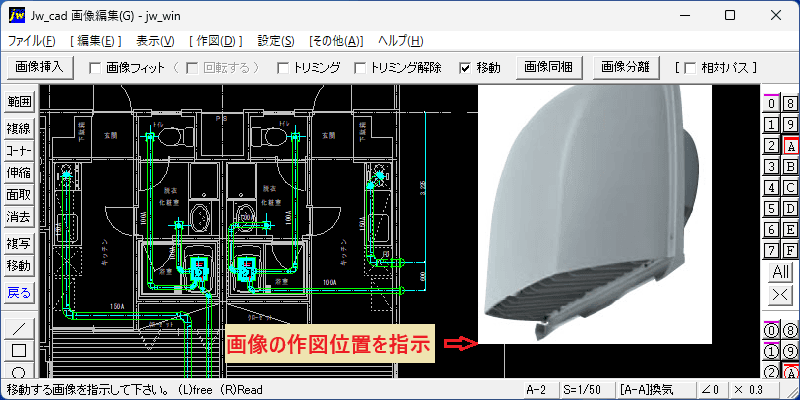
Task: Select layer 4 square button
Action: (x=771, y=188)
